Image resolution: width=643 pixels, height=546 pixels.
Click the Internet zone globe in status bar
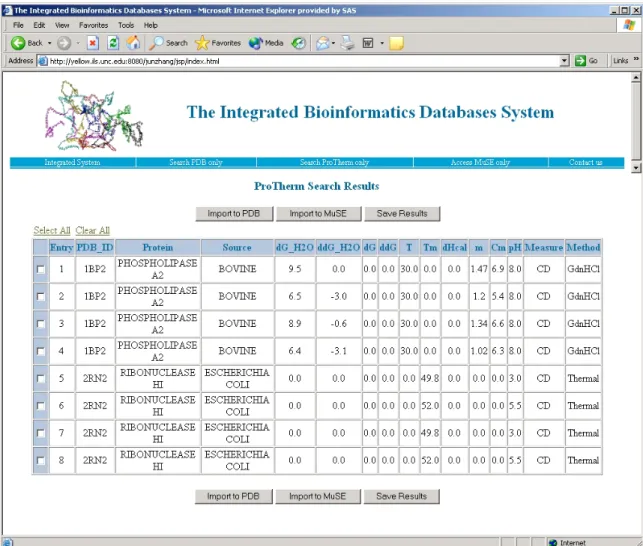pos(553,542)
